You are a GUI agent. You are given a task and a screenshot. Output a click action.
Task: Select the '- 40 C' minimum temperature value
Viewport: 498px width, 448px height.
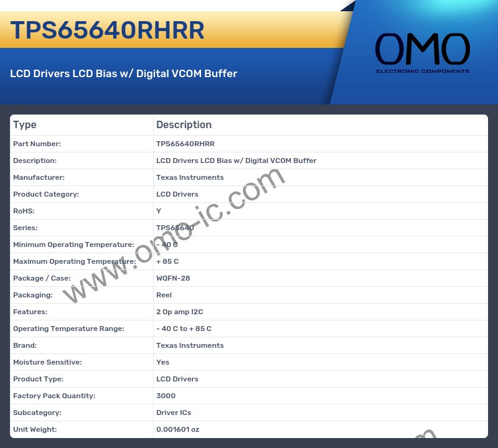167,245
